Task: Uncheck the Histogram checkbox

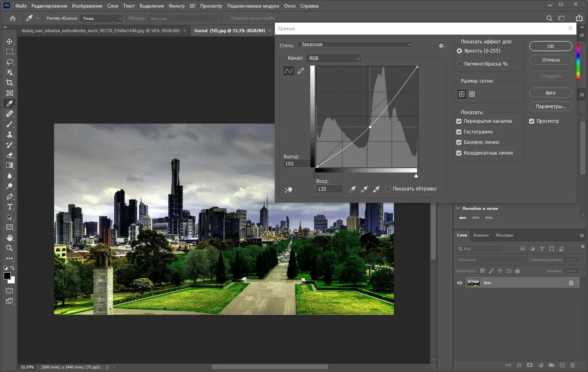Action: coord(459,132)
